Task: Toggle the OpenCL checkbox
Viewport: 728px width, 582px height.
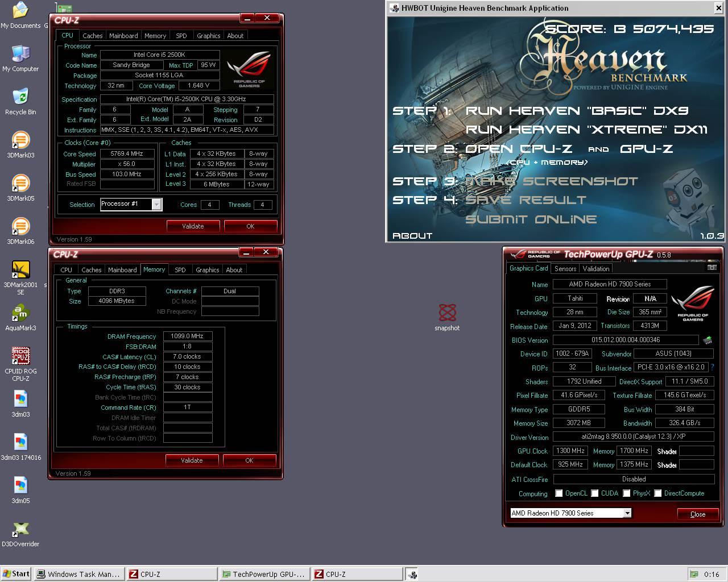Action: (559, 493)
